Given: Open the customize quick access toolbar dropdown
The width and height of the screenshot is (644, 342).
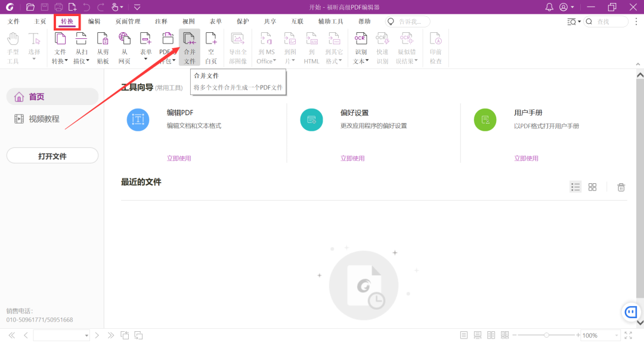Looking at the screenshot, I should [x=137, y=7].
